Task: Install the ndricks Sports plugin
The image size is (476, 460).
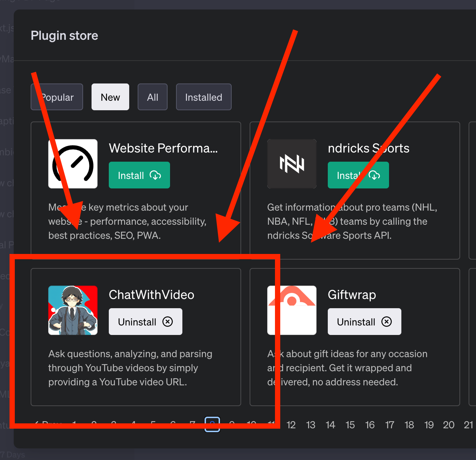Action: [358, 175]
